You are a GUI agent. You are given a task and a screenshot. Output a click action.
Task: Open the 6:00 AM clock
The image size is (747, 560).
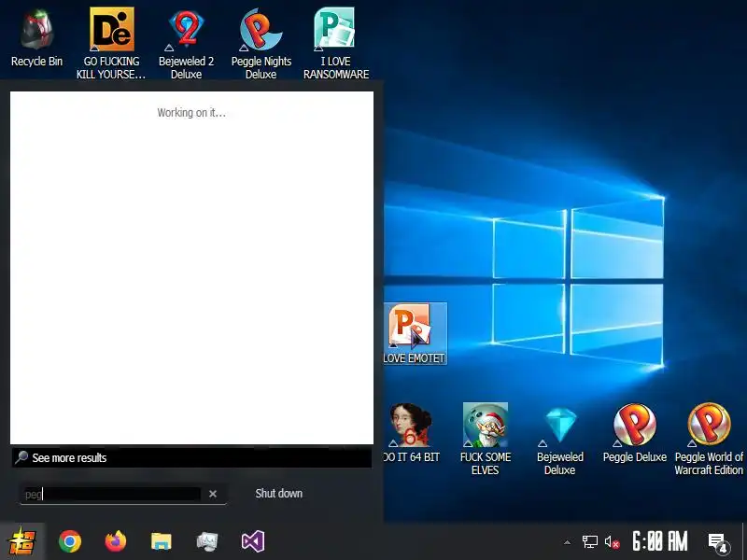click(x=660, y=541)
